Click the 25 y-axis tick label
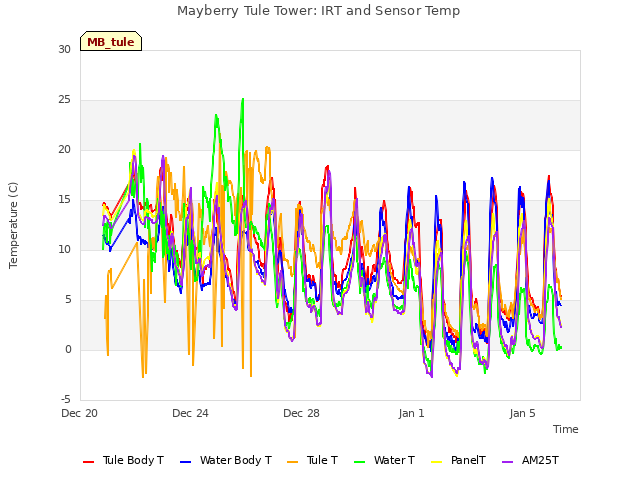 click(x=64, y=100)
